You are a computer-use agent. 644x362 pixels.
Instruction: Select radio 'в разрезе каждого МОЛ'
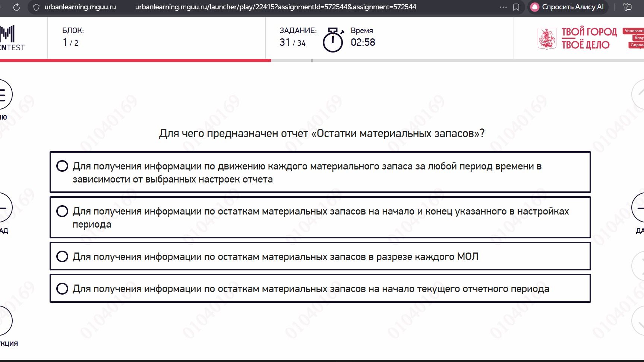pyautogui.click(x=62, y=257)
